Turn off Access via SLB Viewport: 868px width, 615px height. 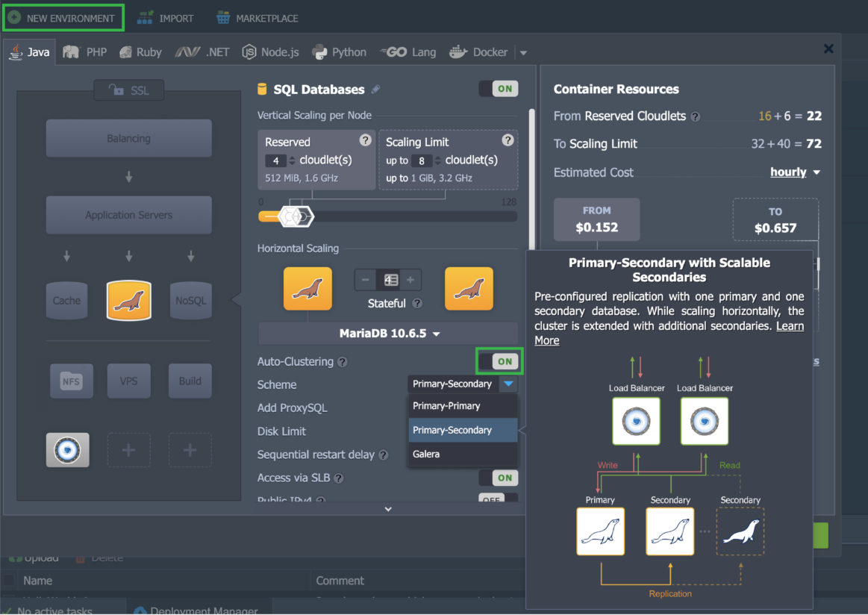499,478
